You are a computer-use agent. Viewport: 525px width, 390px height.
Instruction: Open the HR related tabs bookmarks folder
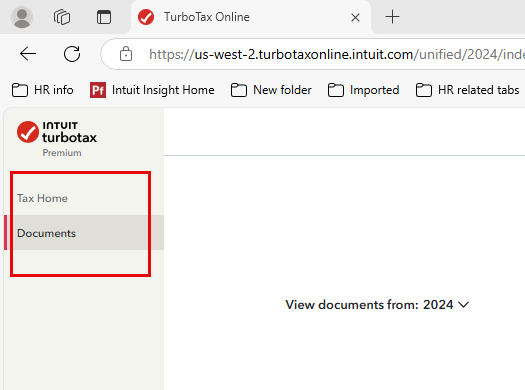(x=467, y=90)
